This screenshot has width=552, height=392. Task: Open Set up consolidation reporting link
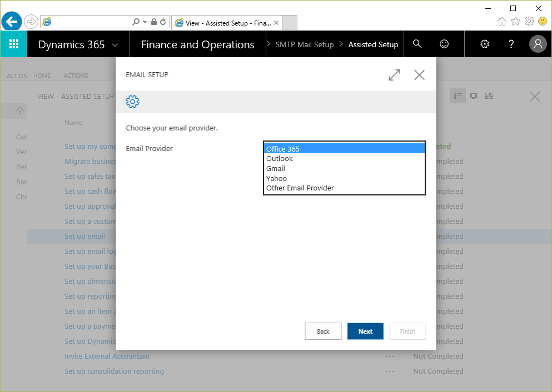coord(114,371)
